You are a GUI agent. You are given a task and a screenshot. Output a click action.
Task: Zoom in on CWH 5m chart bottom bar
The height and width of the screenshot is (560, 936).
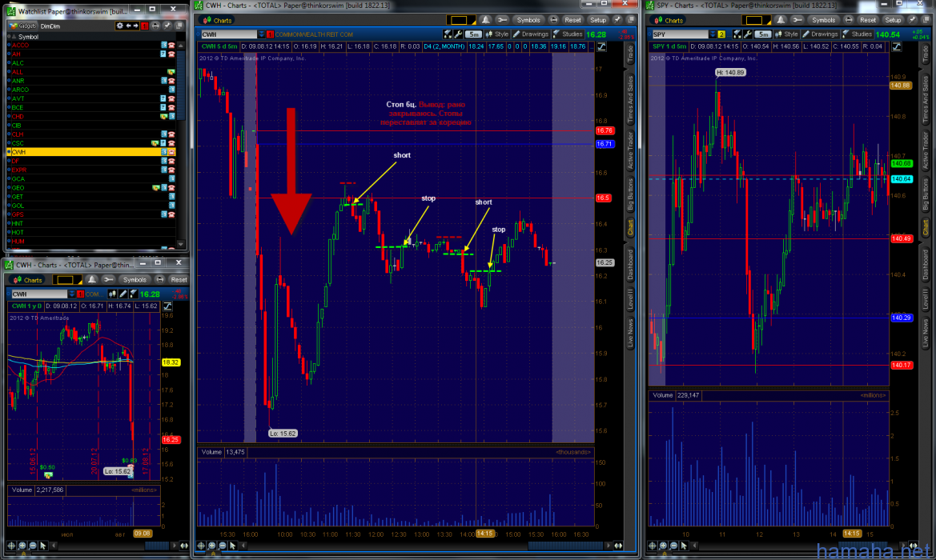point(212,546)
